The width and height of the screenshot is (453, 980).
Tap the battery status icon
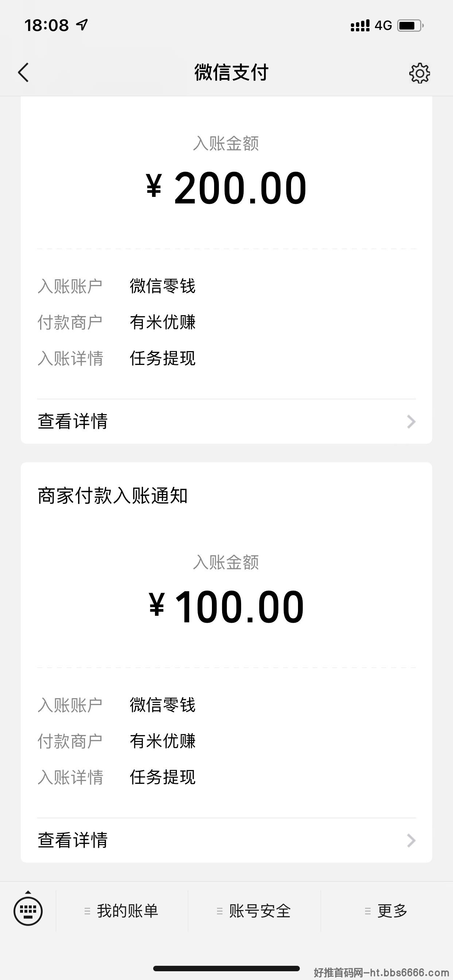tap(410, 26)
